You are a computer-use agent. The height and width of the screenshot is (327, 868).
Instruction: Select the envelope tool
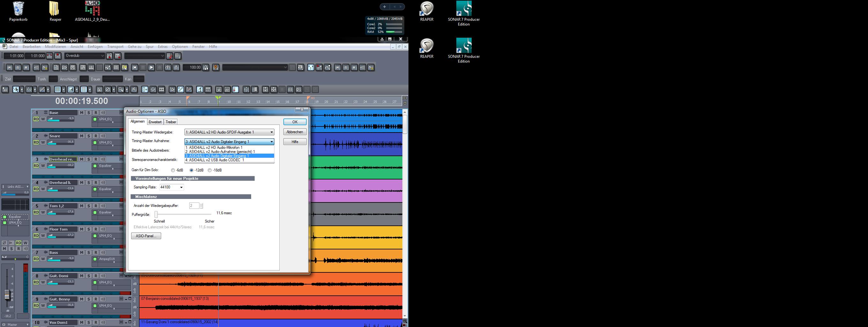[29, 89]
